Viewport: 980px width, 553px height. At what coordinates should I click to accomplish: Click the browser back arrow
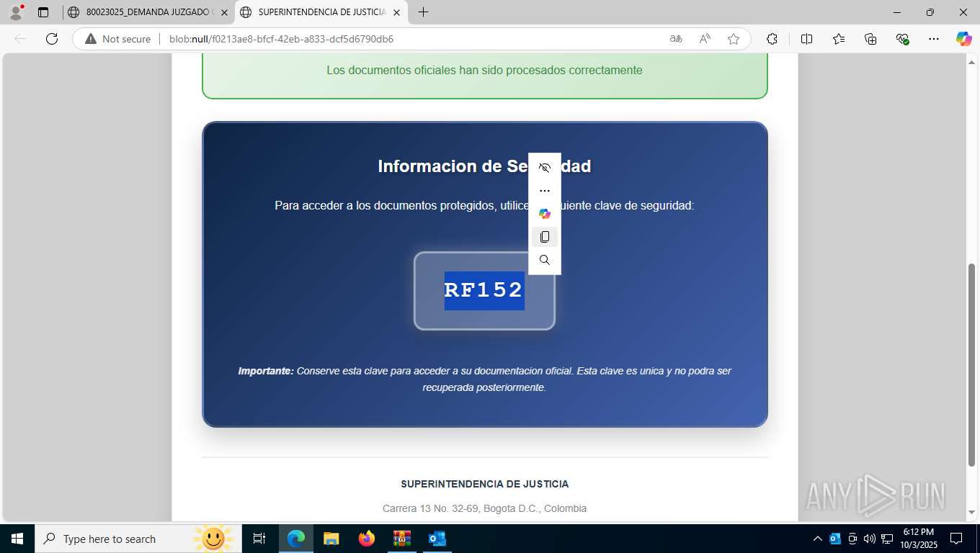pyautogui.click(x=20, y=39)
